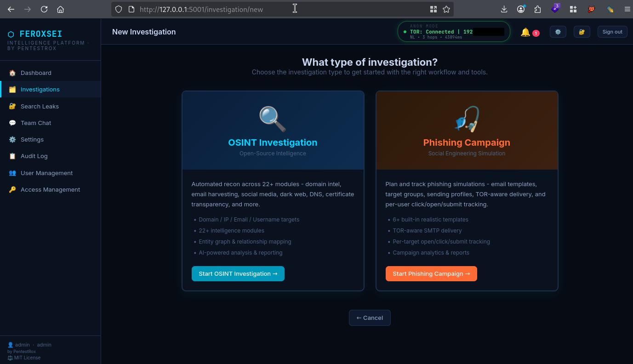Viewport: 633px width, 364px height.
Task: Open User Management
Action: [50, 173]
